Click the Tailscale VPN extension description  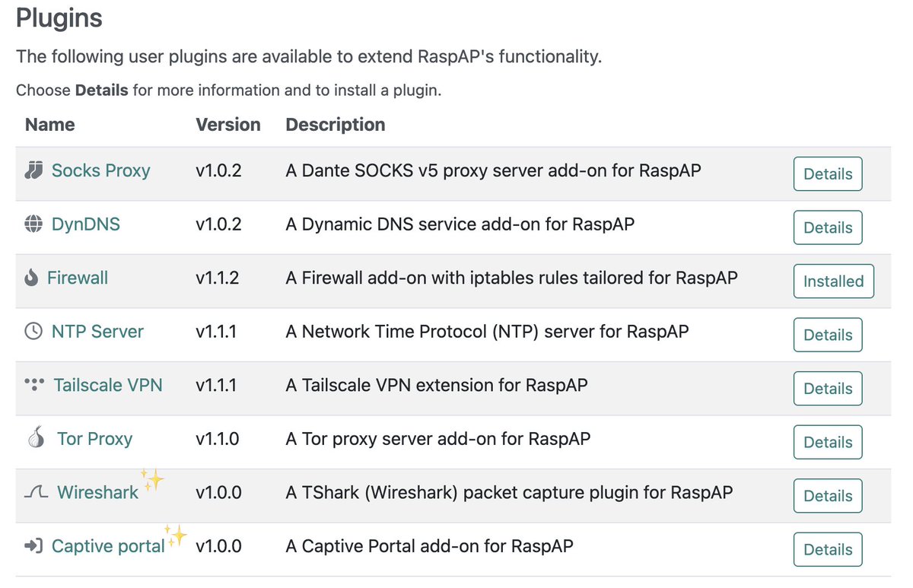point(437,385)
